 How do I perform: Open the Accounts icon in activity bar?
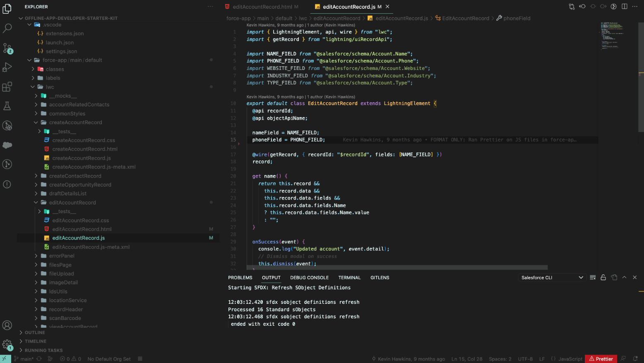(7, 325)
